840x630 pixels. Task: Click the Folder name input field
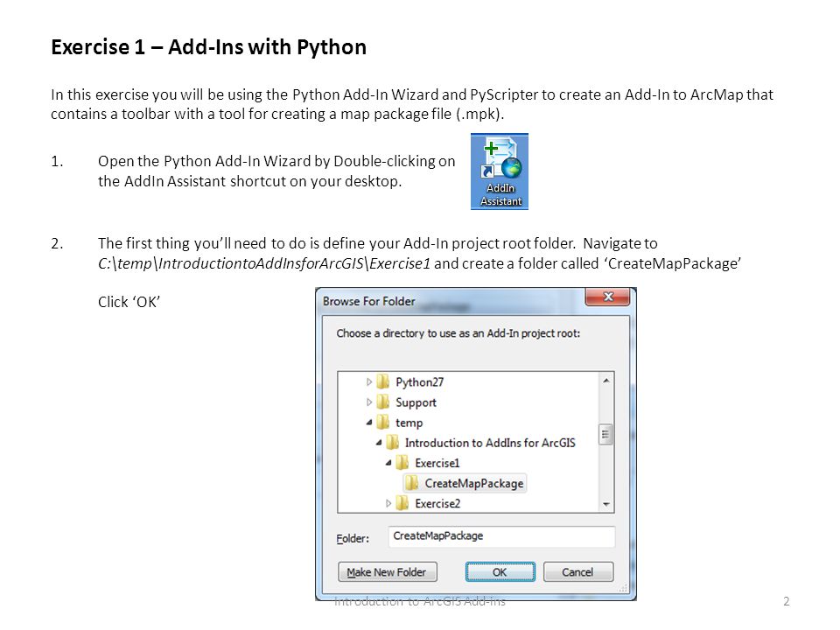[501, 536]
